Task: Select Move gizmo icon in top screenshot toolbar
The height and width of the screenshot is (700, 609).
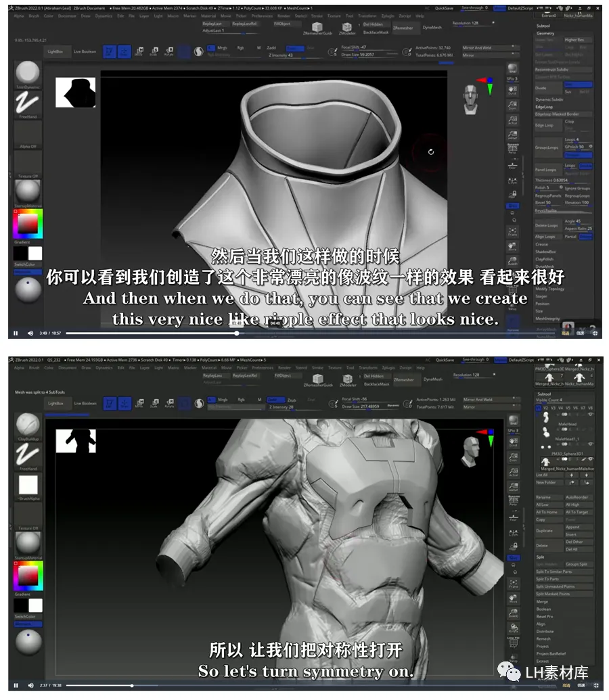Action: click(x=139, y=52)
